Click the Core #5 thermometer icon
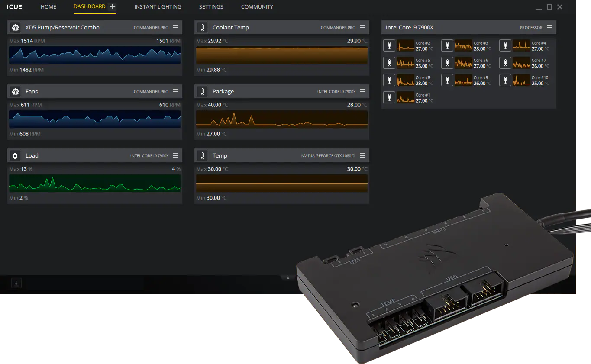591x364 pixels. coord(389,63)
